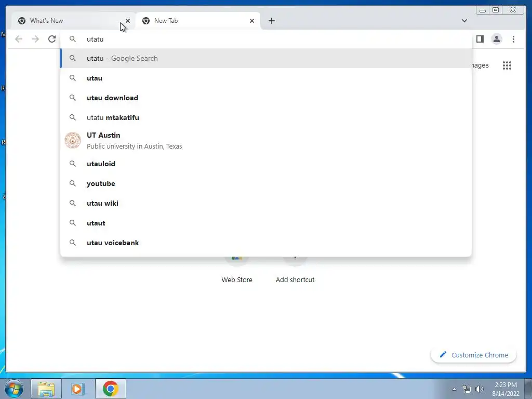
Task: Open the Windows Start menu
Action: [x=14, y=389]
